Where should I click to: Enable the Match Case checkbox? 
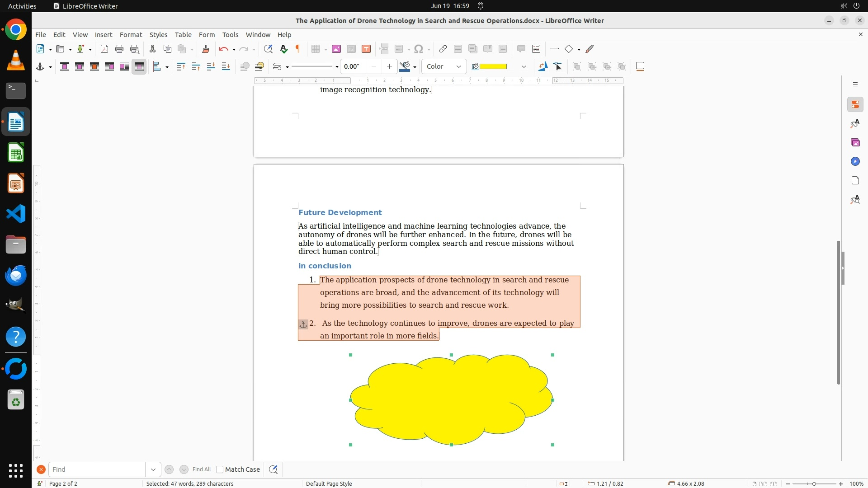(x=220, y=469)
